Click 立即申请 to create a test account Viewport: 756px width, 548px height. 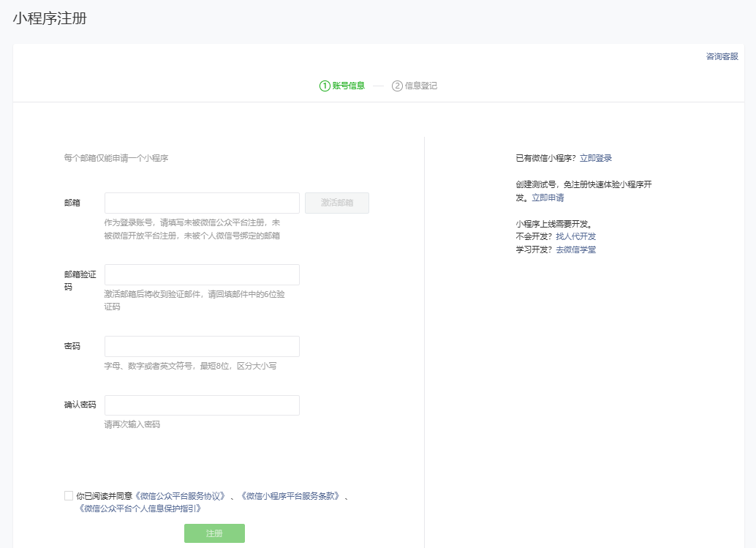(x=548, y=198)
